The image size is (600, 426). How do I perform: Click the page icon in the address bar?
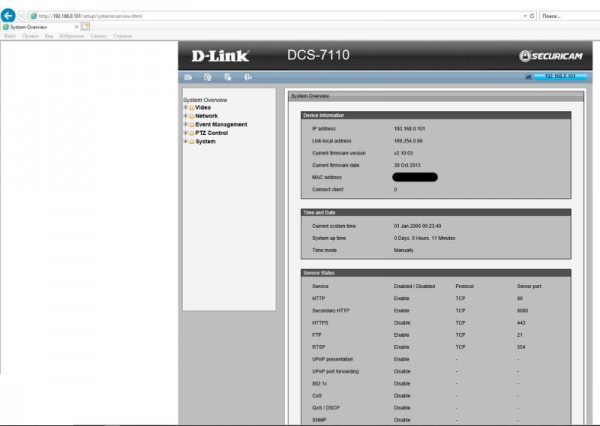(x=34, y=16)
